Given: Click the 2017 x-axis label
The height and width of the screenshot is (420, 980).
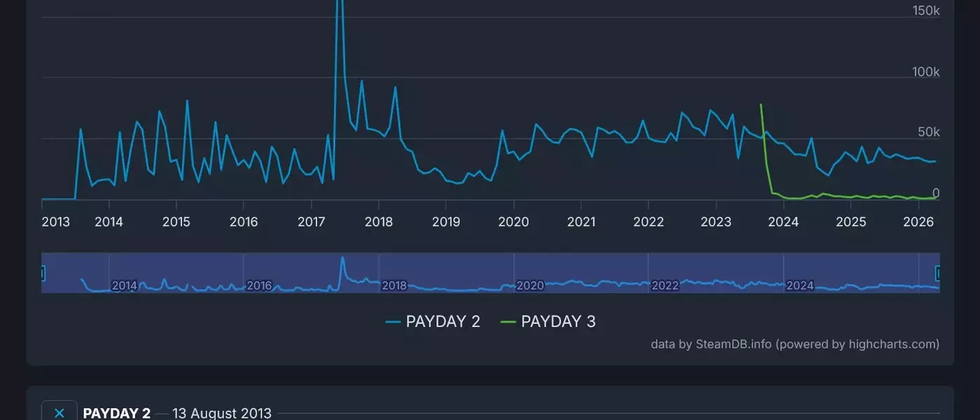Looking at the screenshot, I should click(311, 222).
